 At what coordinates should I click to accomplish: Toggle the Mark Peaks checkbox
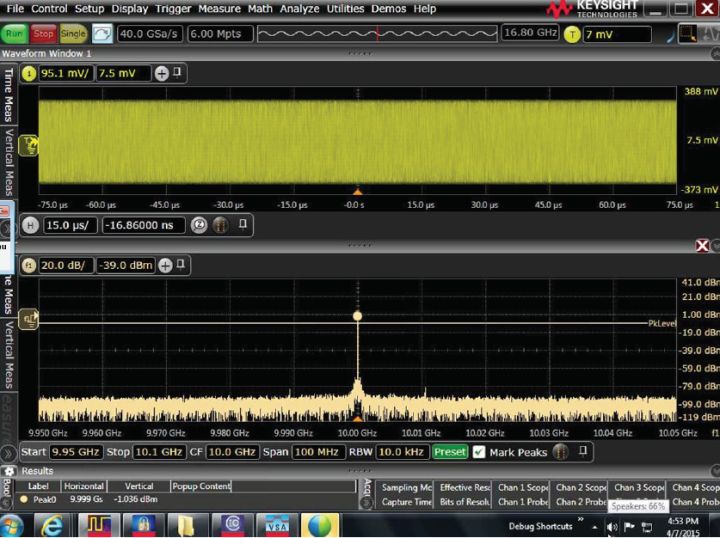[x=479, y=452]
